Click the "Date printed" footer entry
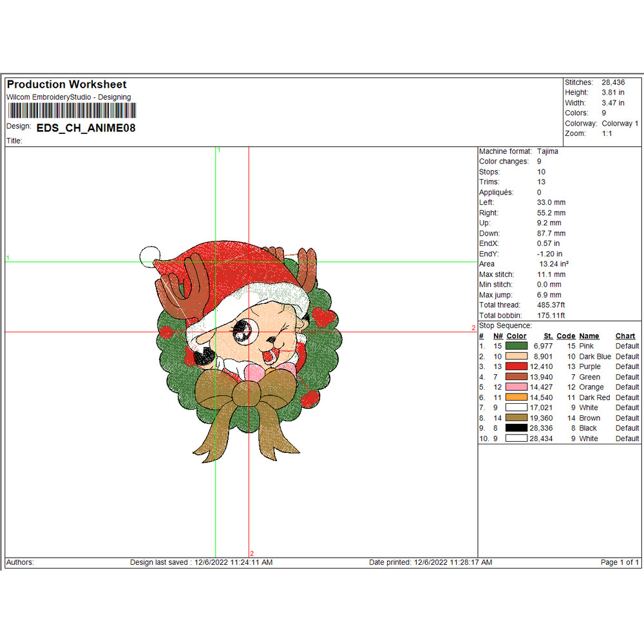Image resolution: width=644 pixels, height=644 pixels. [430, 562]
